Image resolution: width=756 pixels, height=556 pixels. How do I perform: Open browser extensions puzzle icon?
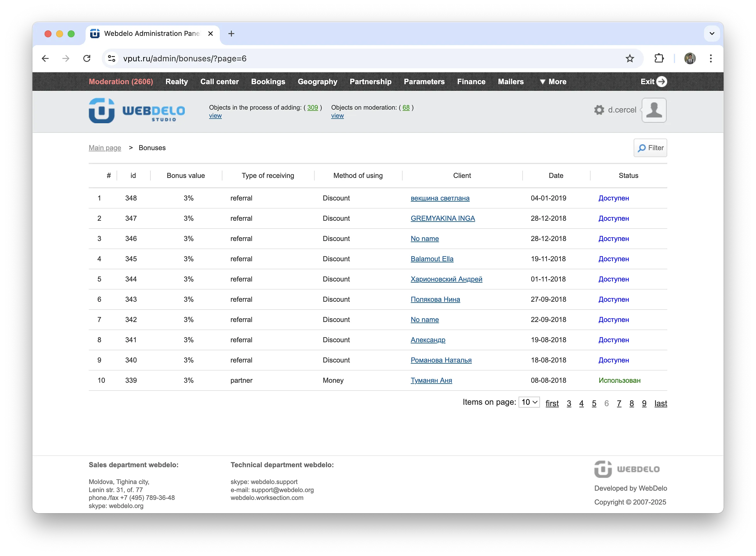(659, 58)
